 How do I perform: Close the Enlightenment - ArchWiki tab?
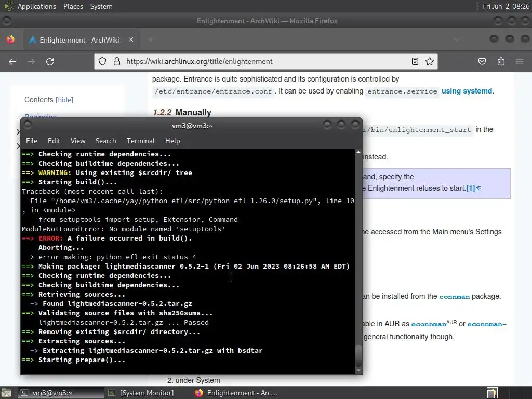pyautogui.click(x=130, y=39)
